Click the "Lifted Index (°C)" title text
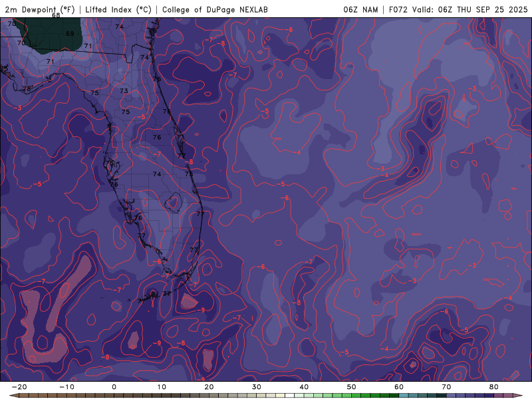 [x=118, y=9]
